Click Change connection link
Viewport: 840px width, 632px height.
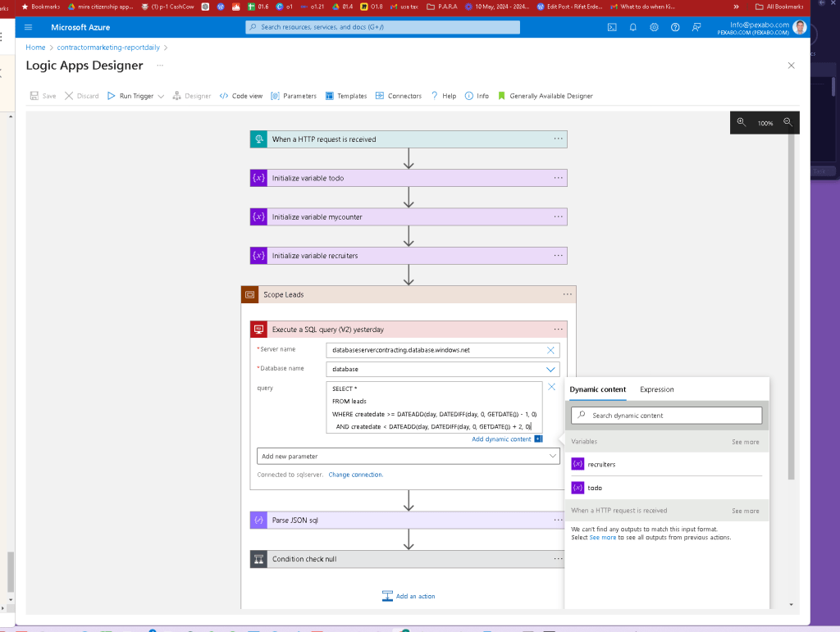[x=356, y=475]
